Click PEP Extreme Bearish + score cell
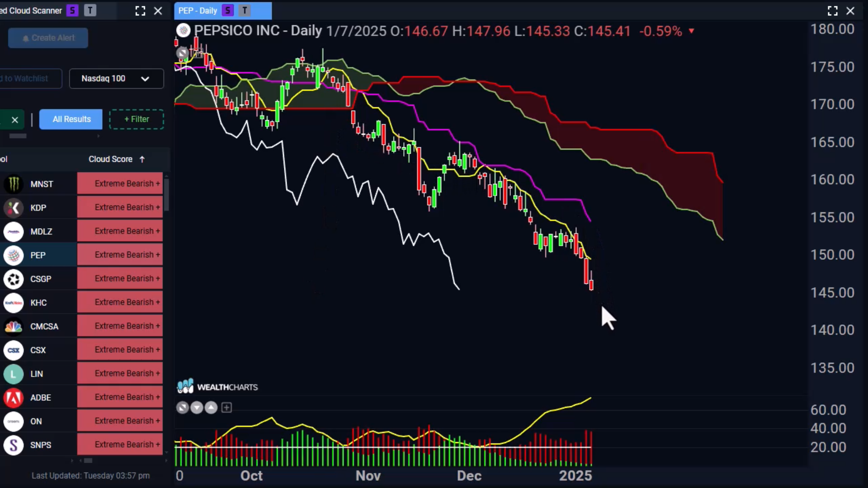 [120, 255]
